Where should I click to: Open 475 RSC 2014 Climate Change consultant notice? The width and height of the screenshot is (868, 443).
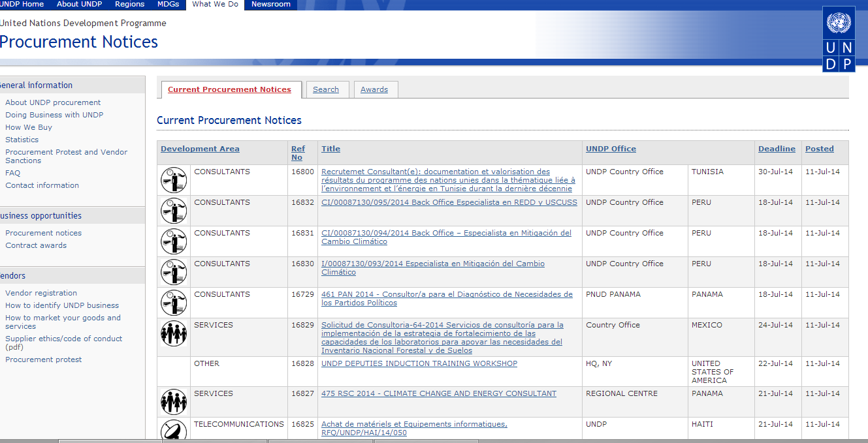tap(438, 393)
